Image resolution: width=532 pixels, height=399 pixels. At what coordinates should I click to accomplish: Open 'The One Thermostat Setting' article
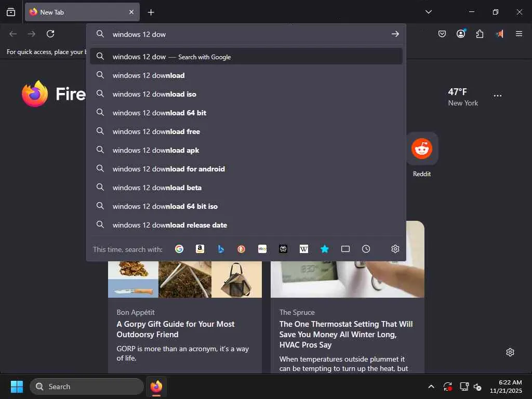pyautogui.click(x=346, y=334)
